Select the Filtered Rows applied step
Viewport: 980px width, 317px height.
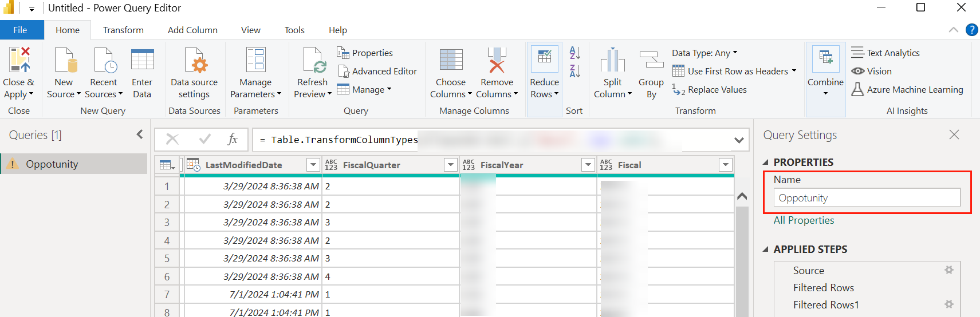tap(823, 288)
